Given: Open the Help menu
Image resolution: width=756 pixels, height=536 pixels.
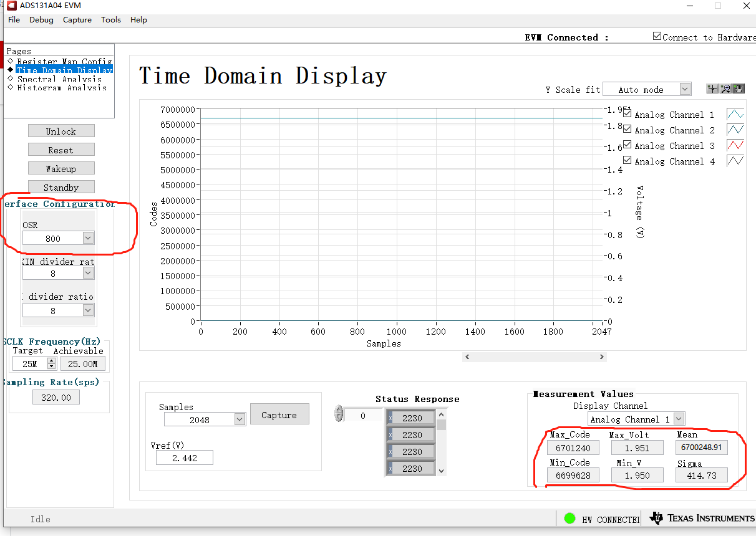Looking at the screenshot, I should (138, 20).
